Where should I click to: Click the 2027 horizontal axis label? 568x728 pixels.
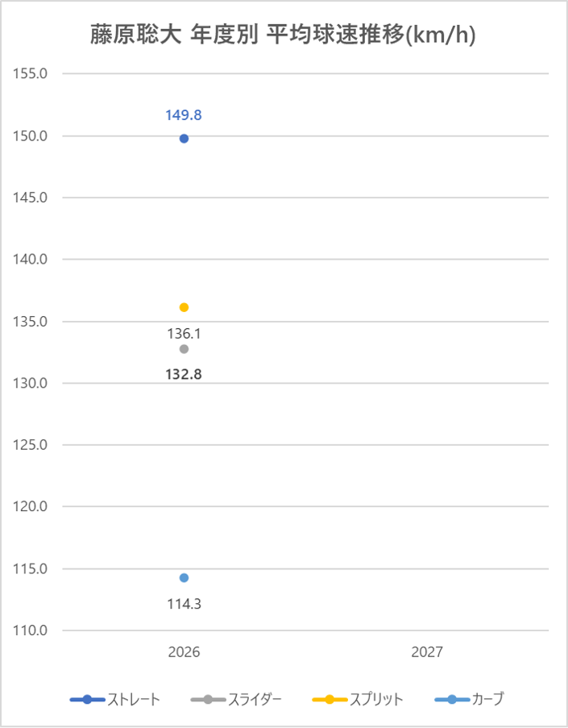pos(427,652)
